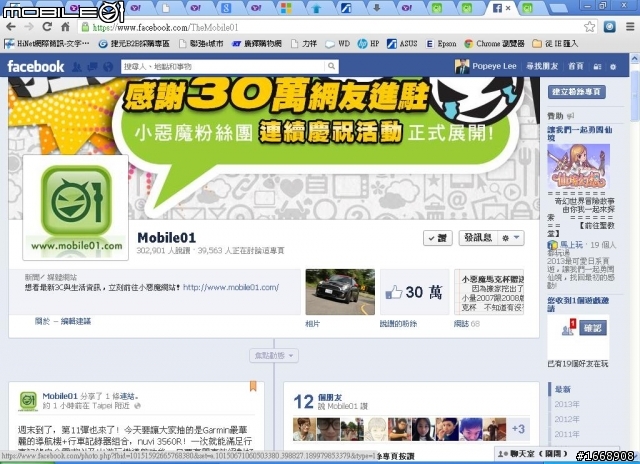The height and width of the screenshot is (464, 640).
Task: Click 尋找朋友 in the top bar
Action: point(542,66)
